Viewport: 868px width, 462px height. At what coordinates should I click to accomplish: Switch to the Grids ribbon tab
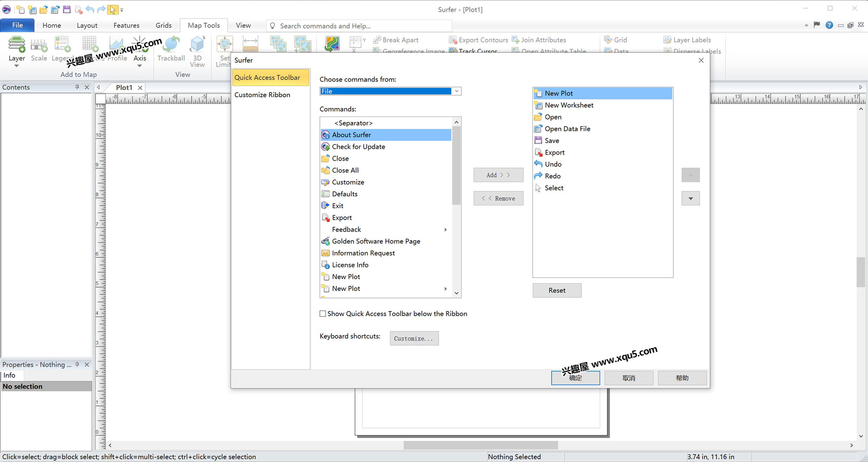[x=164, y=25]
